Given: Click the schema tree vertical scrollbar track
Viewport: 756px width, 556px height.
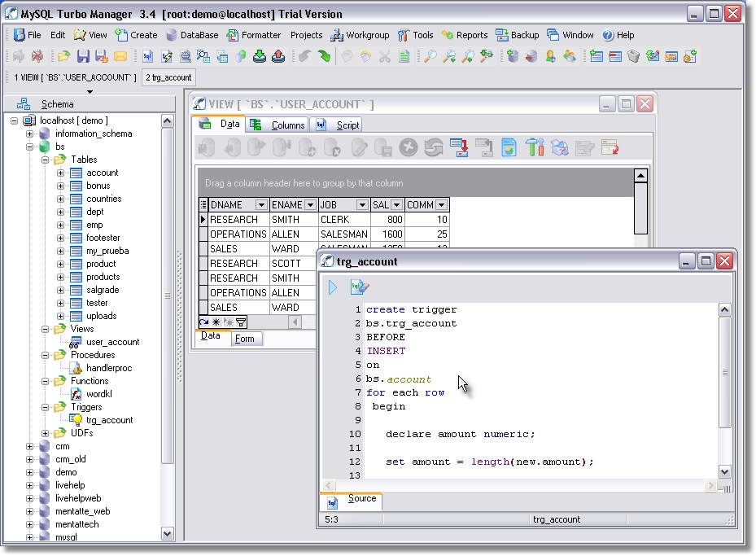Looking at the screenshot, I should pos(168,494).
